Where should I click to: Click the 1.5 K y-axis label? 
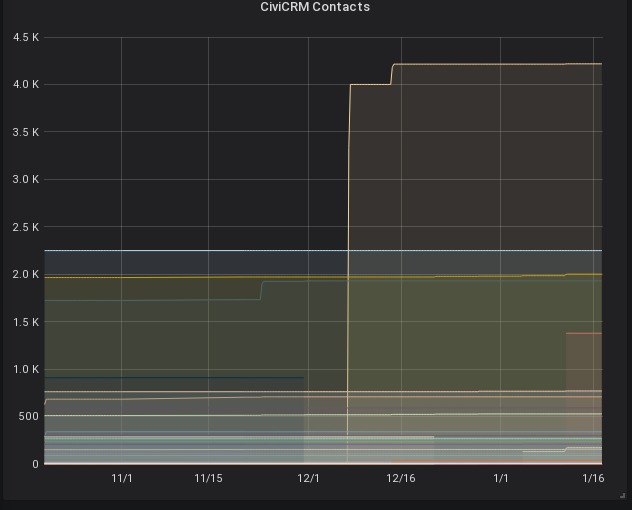tap(26, 322)
